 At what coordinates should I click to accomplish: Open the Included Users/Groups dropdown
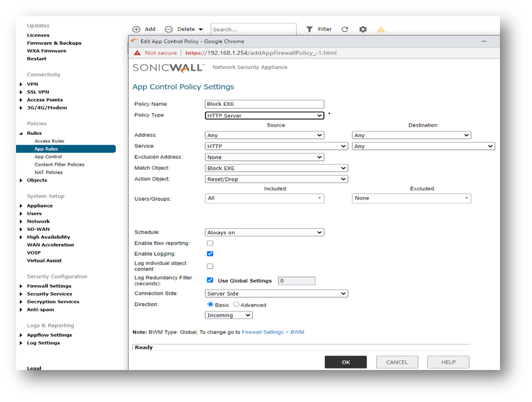pyautogui.click(x=264, y=198)
